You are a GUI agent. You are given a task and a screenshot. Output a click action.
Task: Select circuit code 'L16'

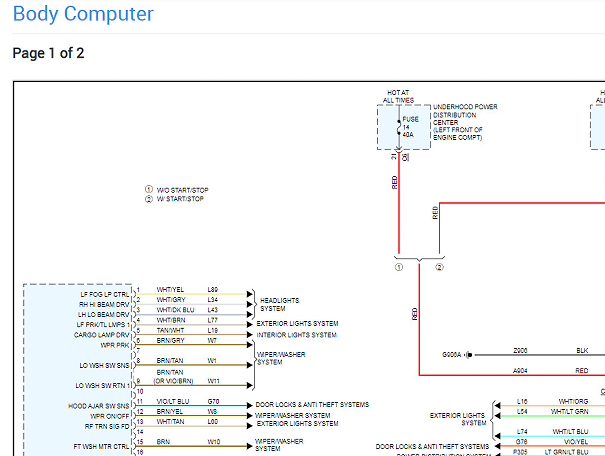click(522, 402)
